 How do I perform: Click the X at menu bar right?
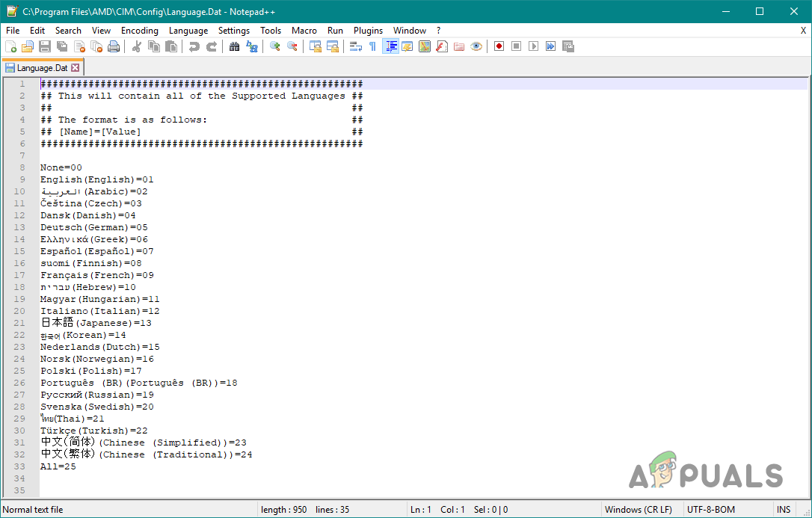pyautogui.click(x=803, y=31)
